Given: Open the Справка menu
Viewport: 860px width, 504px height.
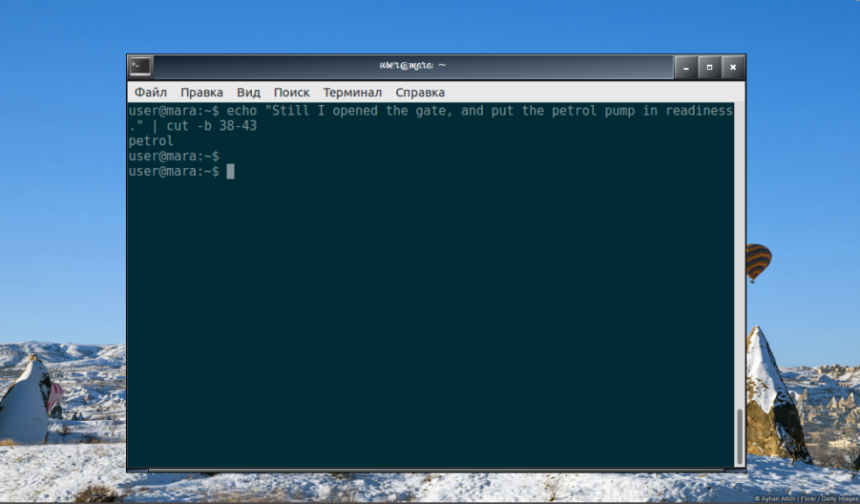Looking at the screenshot, I should pos(420,92).
